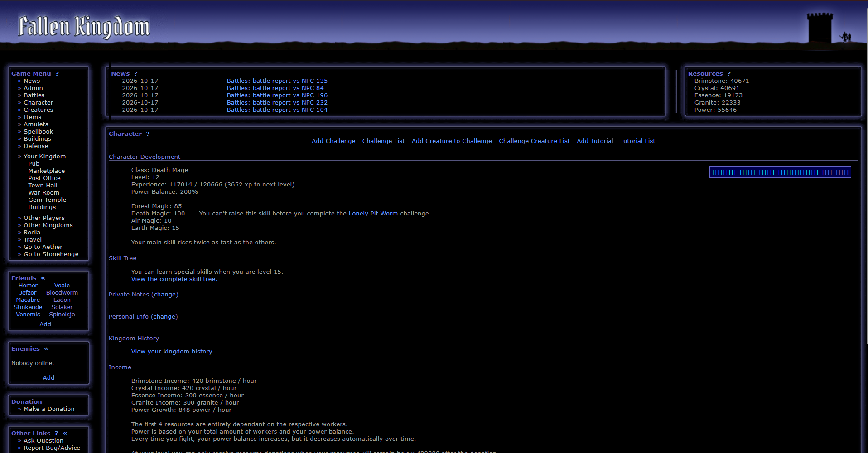
Task: Open battle report vs NPC 135
Action: click(x=277, y=81)
